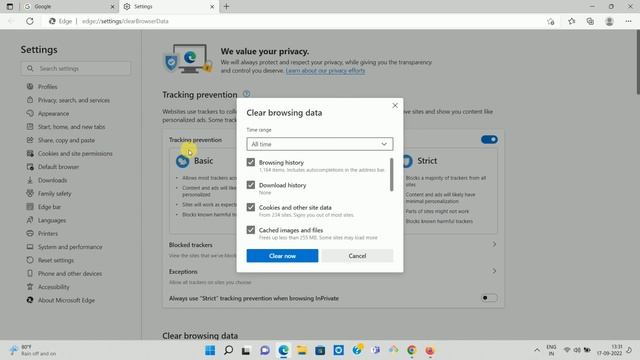Click the Refresh page button
The height and width of the screenshot is (360, 640).
30,21
